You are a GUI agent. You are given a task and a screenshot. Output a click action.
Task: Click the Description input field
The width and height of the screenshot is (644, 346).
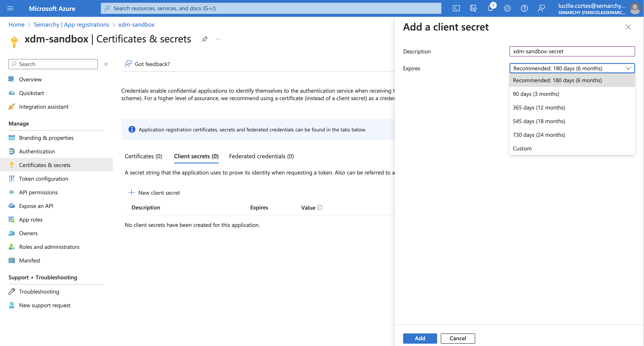point(572,51)
